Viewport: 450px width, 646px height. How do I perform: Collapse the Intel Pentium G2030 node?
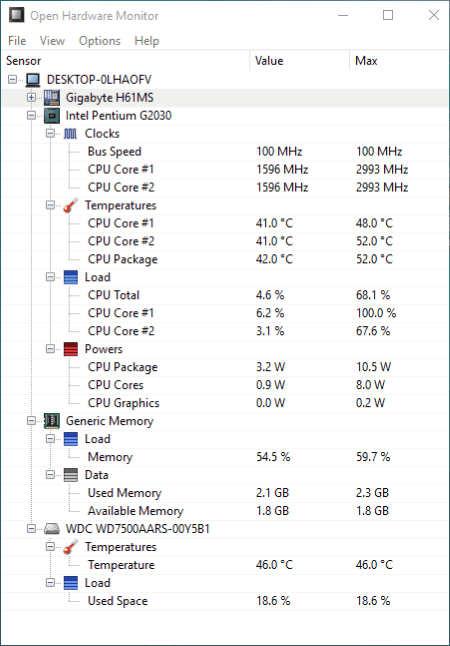pos(31,116)
